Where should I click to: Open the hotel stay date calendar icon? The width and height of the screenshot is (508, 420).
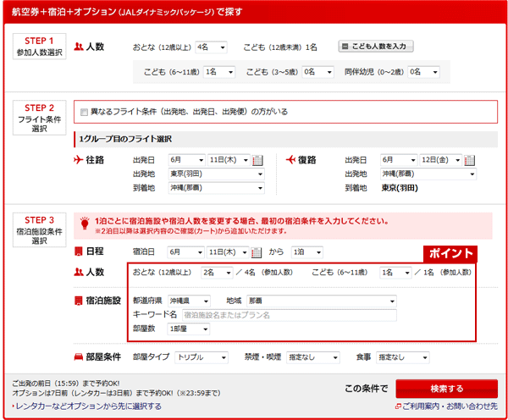tap(257, 252)
